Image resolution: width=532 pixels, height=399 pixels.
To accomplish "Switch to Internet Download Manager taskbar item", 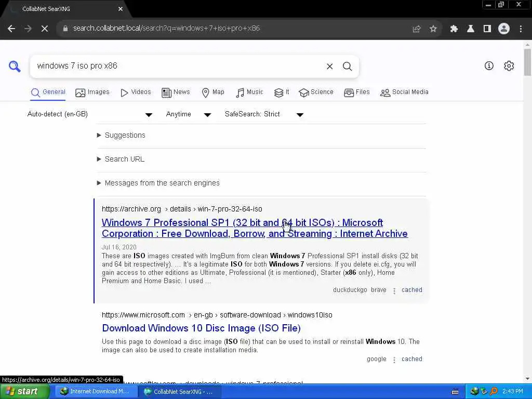I will [95, 392].
